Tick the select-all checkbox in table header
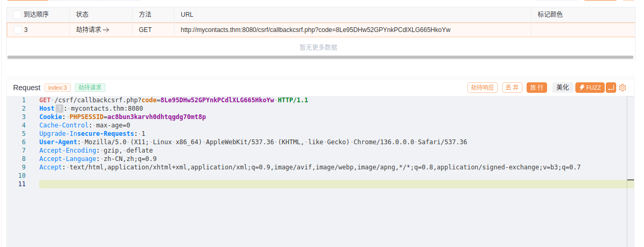This screenshot has width=644, height=247. click(x=17, y=15)
